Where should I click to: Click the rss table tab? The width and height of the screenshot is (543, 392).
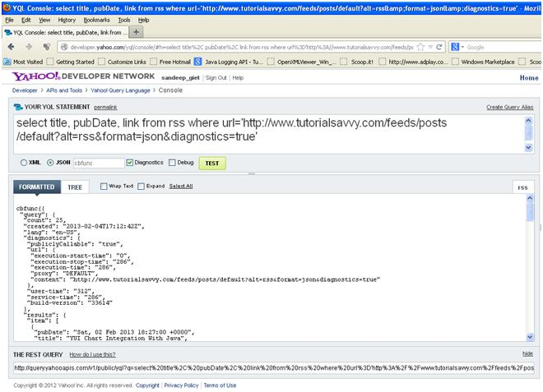click(522, 187)
